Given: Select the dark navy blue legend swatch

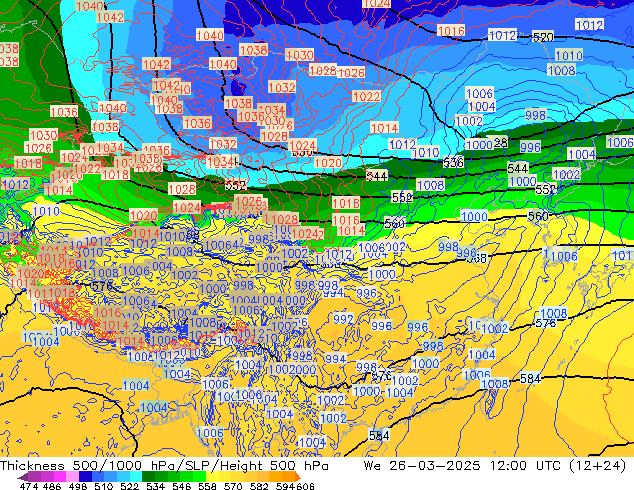Looking at the screenshot, I should tap(85, 477).
